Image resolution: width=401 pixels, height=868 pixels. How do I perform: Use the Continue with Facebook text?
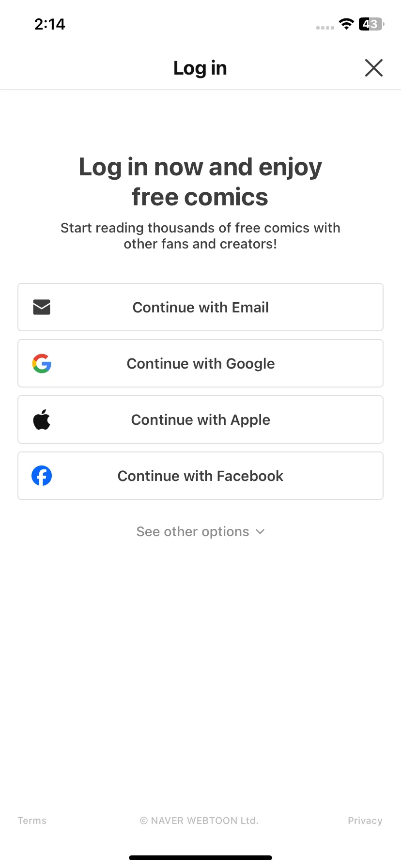[x=200, y=476]
